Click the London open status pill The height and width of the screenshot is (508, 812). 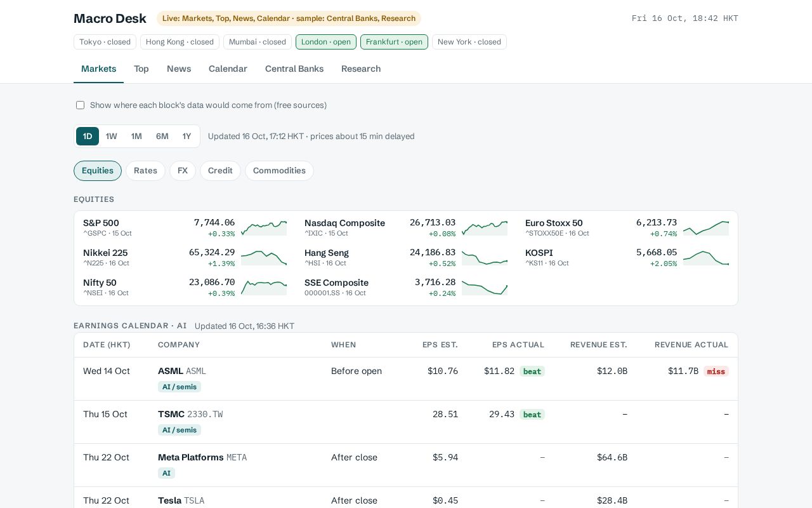pos(326,42)
